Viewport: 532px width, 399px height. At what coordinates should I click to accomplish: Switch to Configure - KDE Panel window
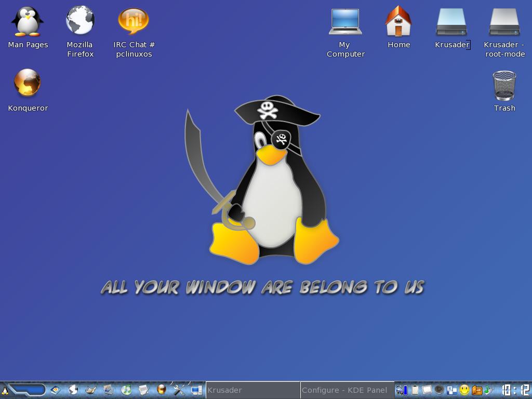348,390
